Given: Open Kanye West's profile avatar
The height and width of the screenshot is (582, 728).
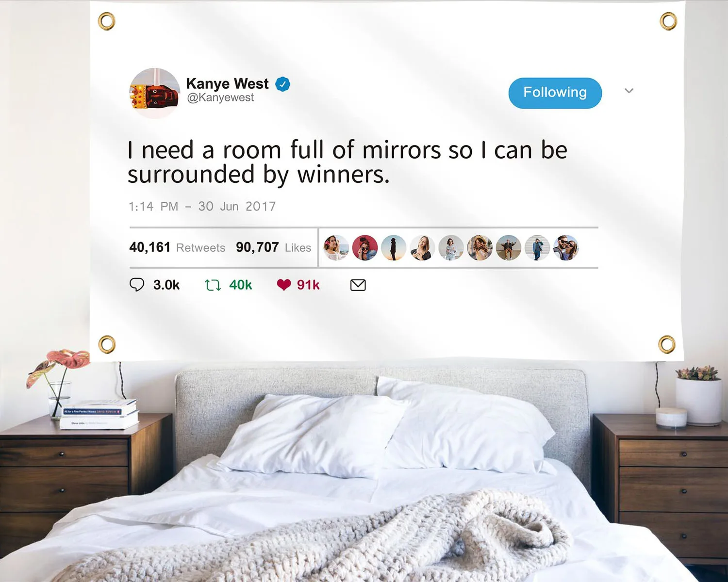Looking at the screenshot, I should pos(155,93).
